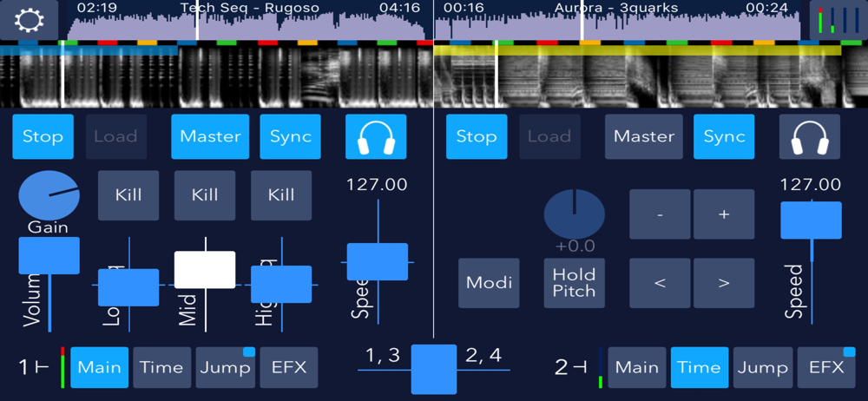The height and width of the screenshot is (401, 868).
Task: Nudge deck 2 forward with > button
Action: click(724, 283)
